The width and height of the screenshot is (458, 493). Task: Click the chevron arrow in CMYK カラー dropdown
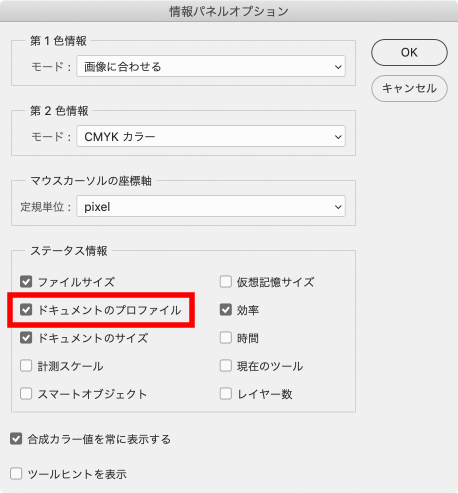338,137
